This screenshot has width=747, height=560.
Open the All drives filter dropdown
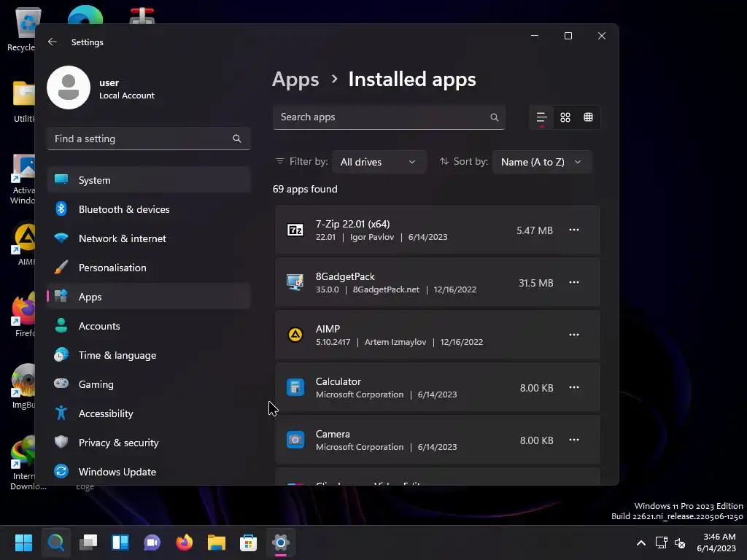(x=379, y=162)
